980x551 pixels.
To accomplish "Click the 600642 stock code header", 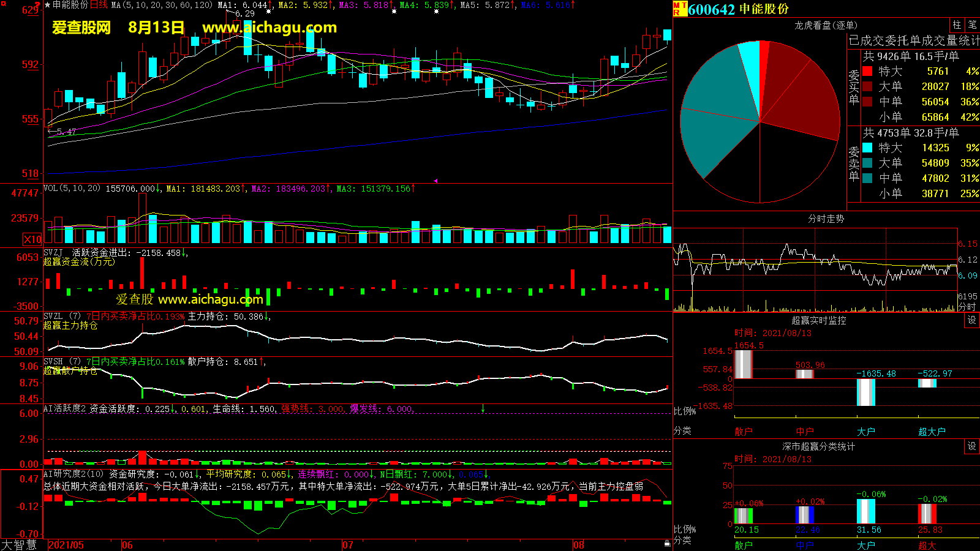I will point(711,9).
